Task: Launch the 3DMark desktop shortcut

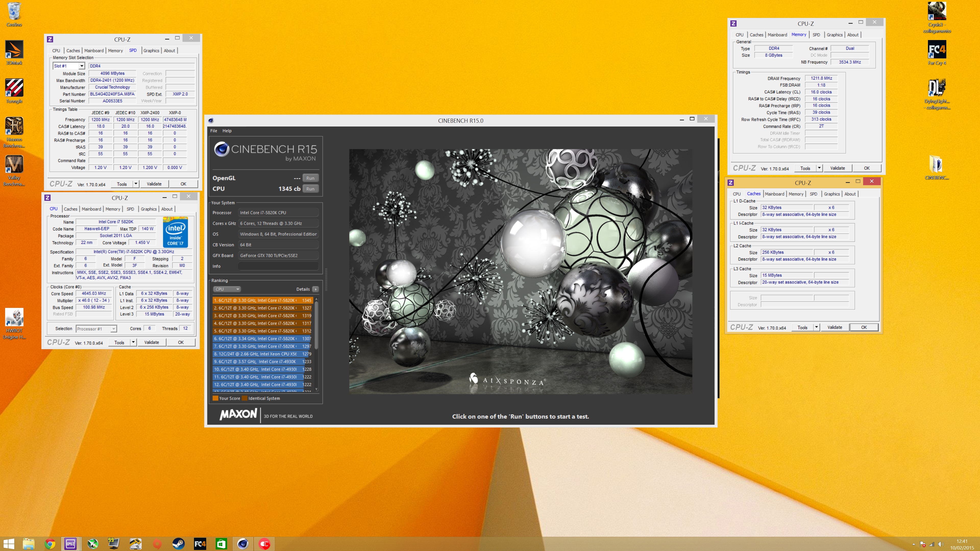Action: coord(14,53)
